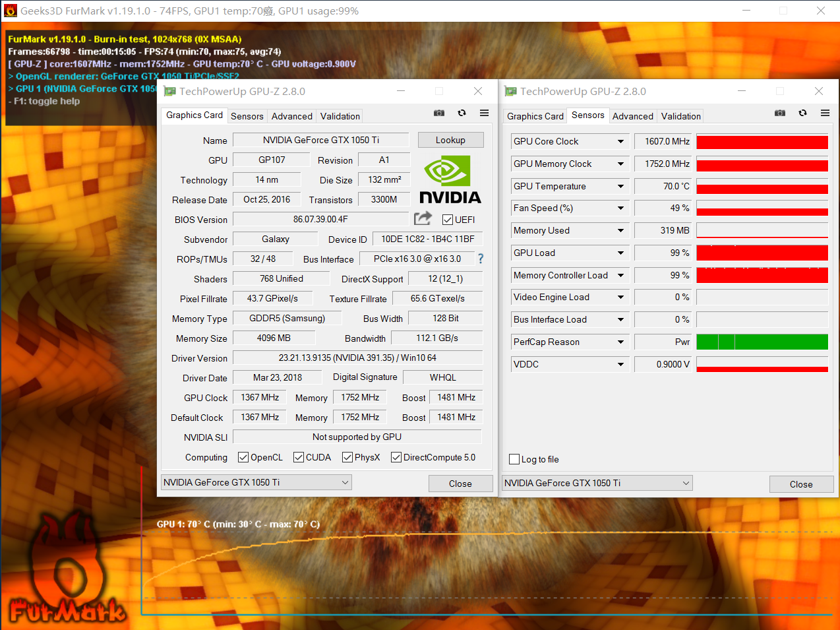840x630 pixels.
Task: Toggle the OpenCL checkbox
Action: (243, 457)
